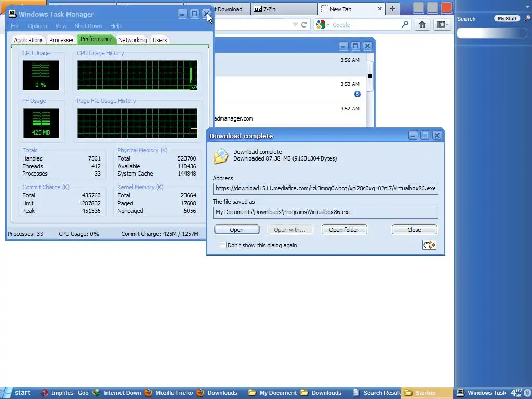Click the Open folder button
This screenshot has width=532, height=399.
click(x=344, y=230)
